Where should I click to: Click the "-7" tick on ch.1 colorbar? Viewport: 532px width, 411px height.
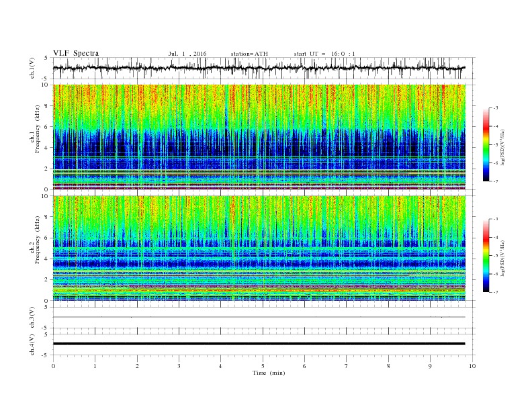point(496,181)
